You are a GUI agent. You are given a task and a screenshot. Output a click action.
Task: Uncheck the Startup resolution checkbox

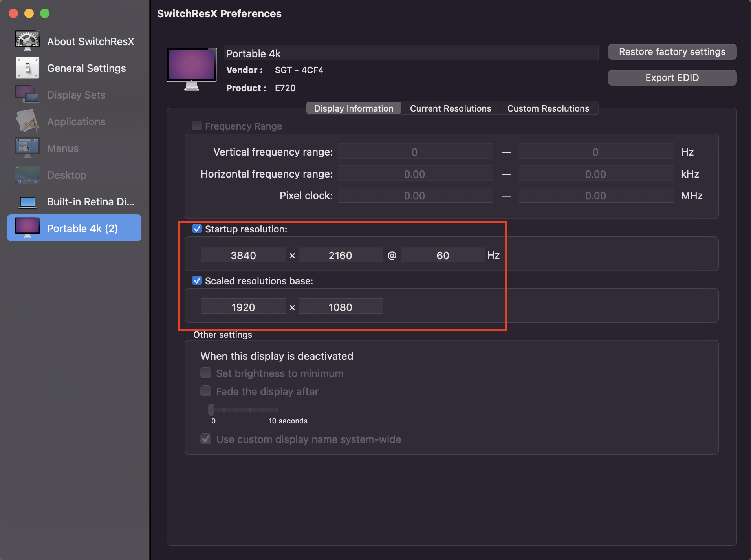pos(197,229)
